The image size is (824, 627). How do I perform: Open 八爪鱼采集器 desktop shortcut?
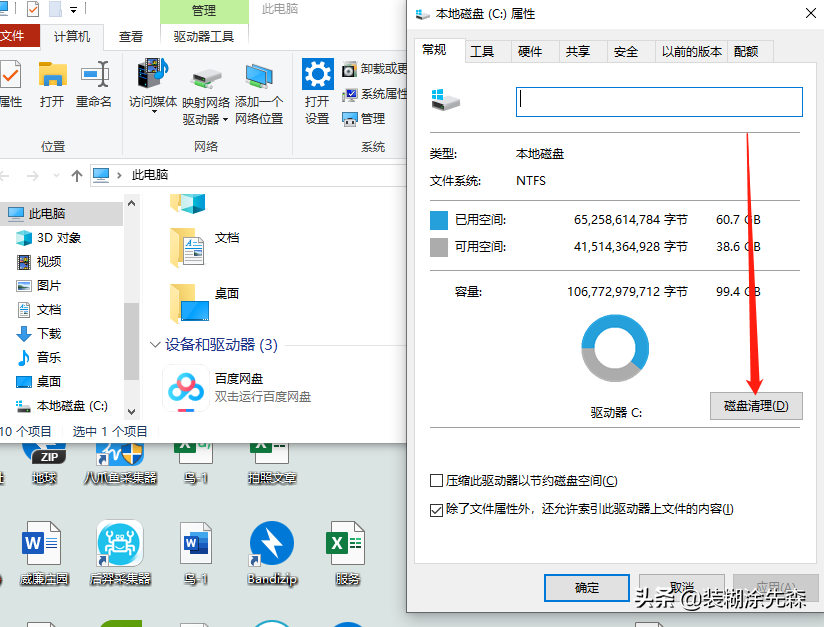point(119,454)
